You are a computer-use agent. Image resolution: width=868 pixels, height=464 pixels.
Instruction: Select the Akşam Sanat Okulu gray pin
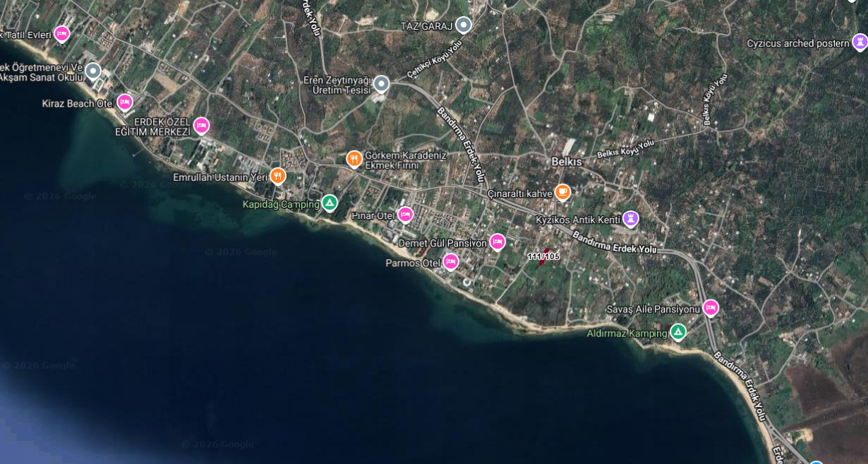[93, 71]
